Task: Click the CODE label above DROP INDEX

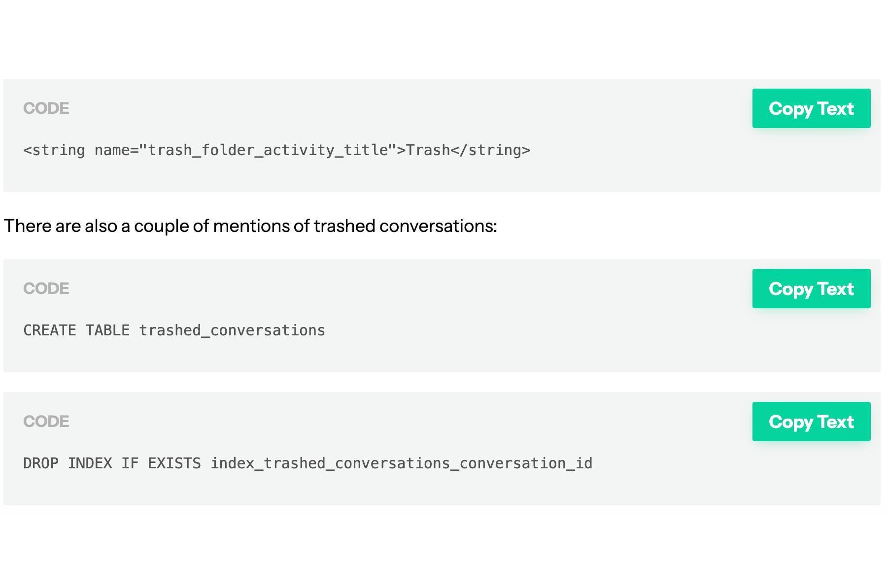Action: coord(46,422)
